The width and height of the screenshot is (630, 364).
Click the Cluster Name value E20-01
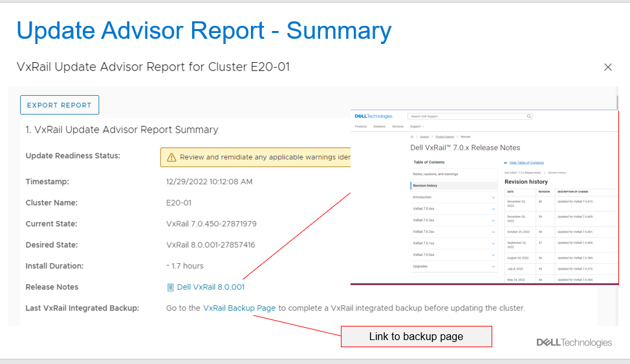179,203
